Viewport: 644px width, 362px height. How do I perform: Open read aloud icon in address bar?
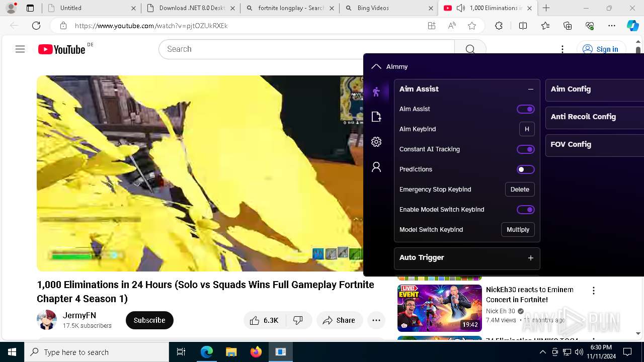pyautogui.click(x=452, y=26)
